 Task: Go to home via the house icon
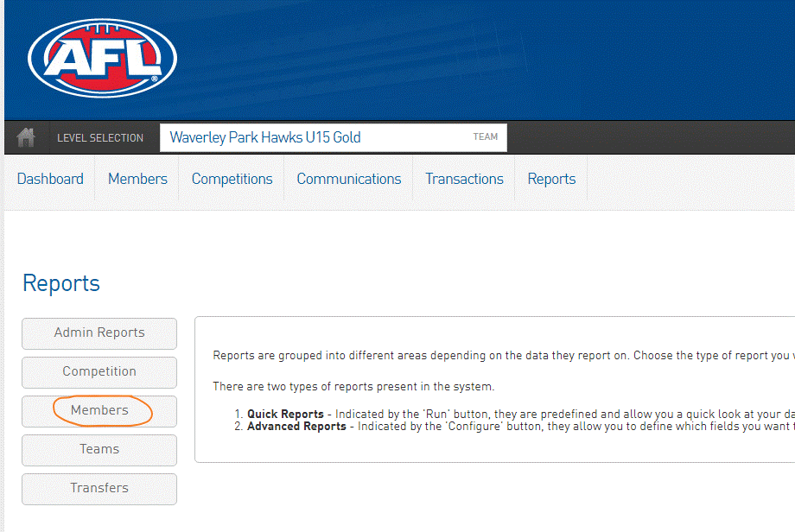(x=26, y=137)
